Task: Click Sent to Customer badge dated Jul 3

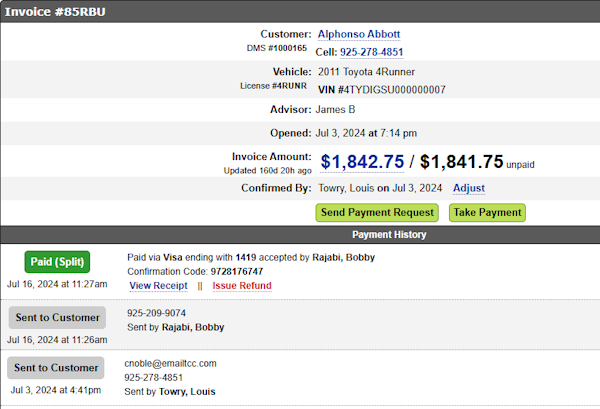Action: pos(56,368)
